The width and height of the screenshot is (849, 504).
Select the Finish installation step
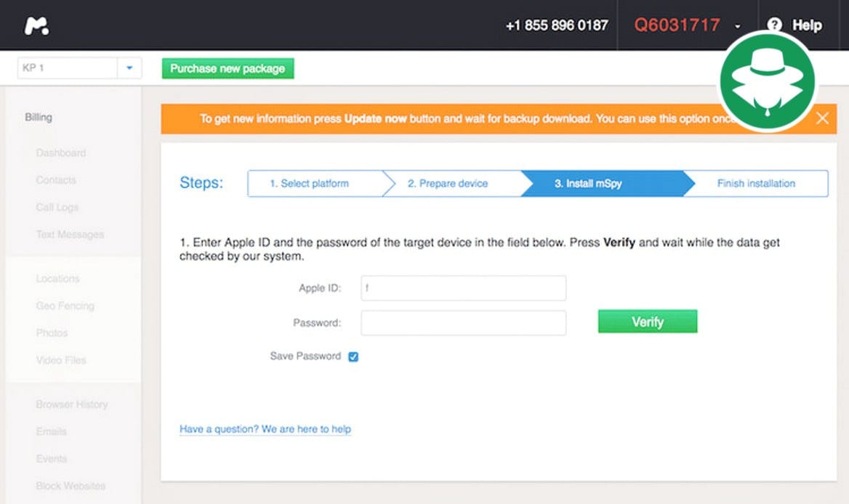pyautogui.click(x=756, y=184)
